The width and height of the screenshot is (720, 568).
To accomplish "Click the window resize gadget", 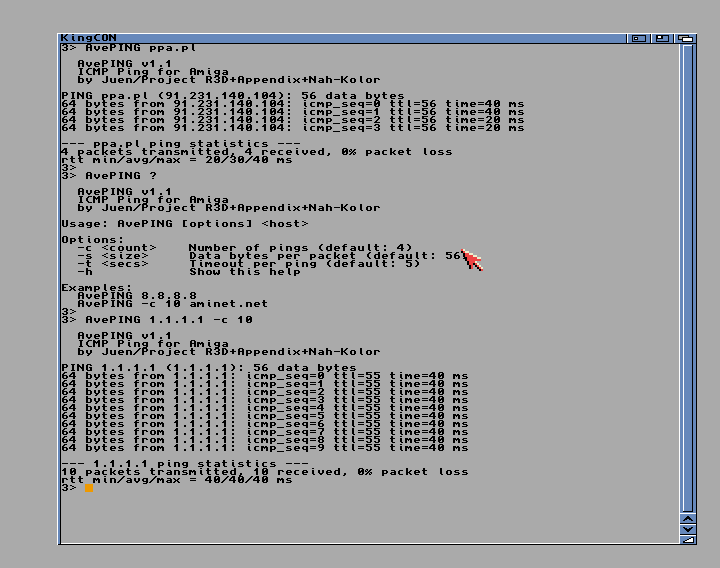I will [x=688, y=540].
